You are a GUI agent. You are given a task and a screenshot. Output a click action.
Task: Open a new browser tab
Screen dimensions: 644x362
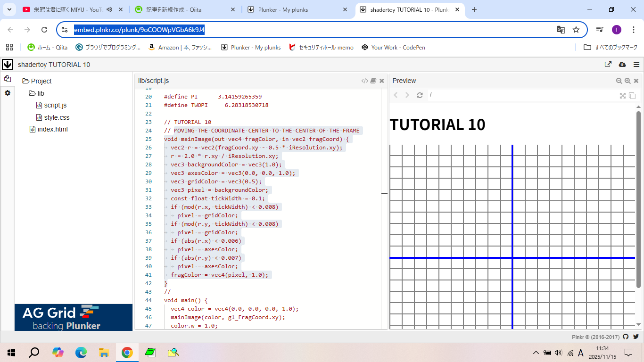(x=474, y=9)
